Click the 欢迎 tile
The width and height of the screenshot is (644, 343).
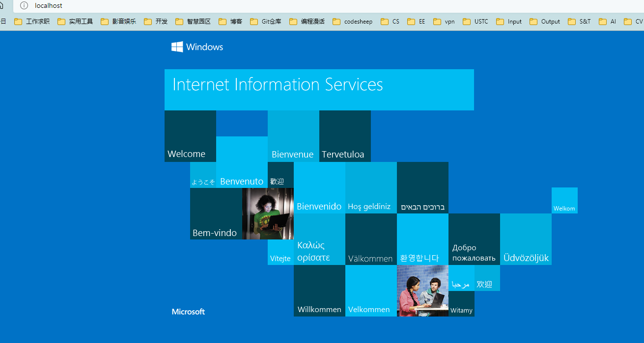[x=487, y=278]
